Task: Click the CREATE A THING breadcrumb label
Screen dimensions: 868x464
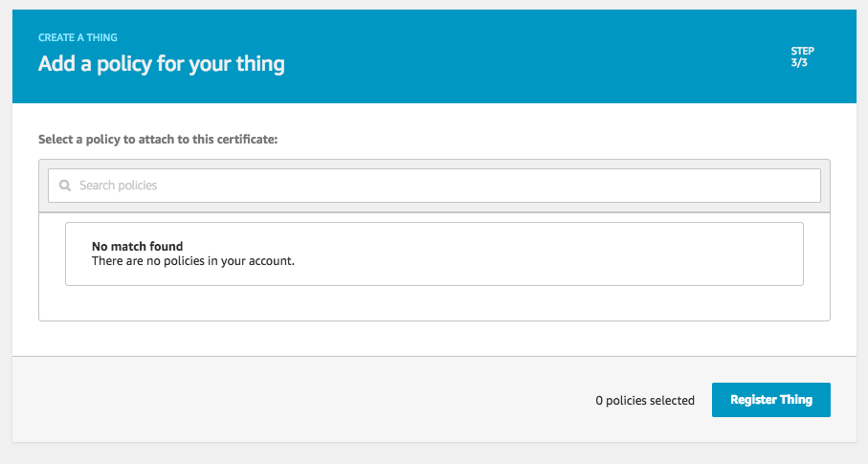Action: click(x=78, y=37)
